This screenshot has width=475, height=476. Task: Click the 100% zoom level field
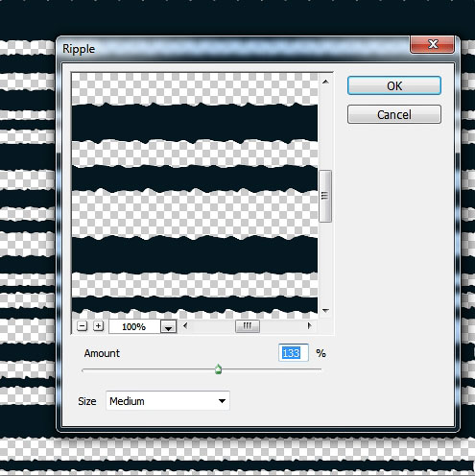pos(134,327)
